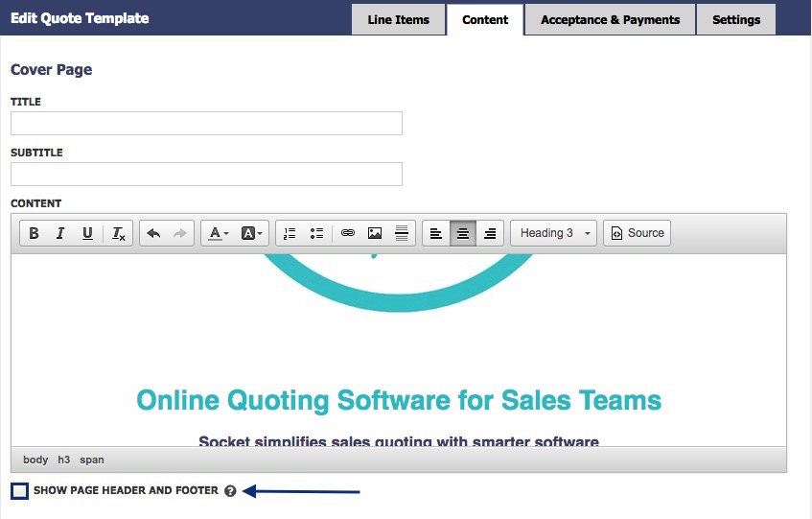Insert a bulleted list
The width and height of the screenshot is (812, 519).
coord(316,233)
